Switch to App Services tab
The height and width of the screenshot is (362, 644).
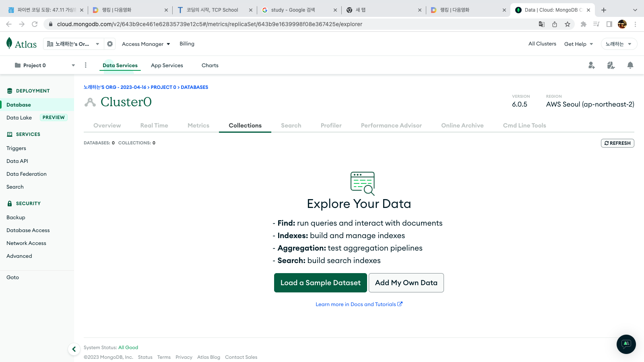point(167,65)
